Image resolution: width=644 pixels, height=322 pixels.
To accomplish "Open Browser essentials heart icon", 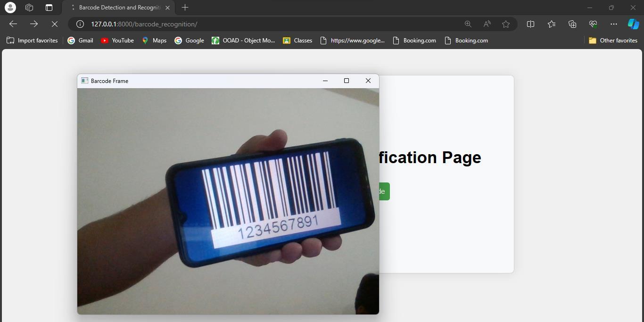I will pos(593,24).
